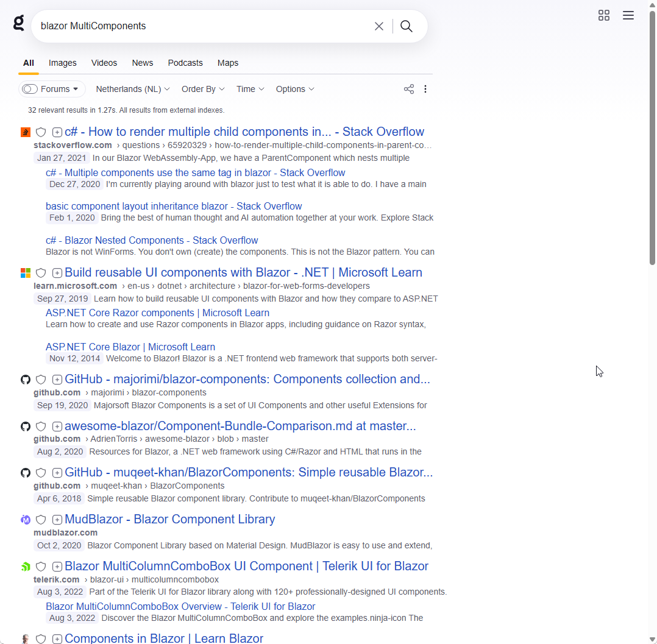Open 'Multiple components use the same tag' link
Screen dimensions: 657x644
pyautogui.click(x=195, y=172)
